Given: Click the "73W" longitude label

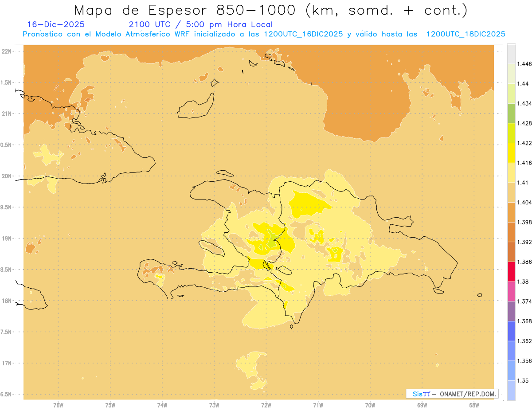Looking at the screenshot, I should (214, 405).
